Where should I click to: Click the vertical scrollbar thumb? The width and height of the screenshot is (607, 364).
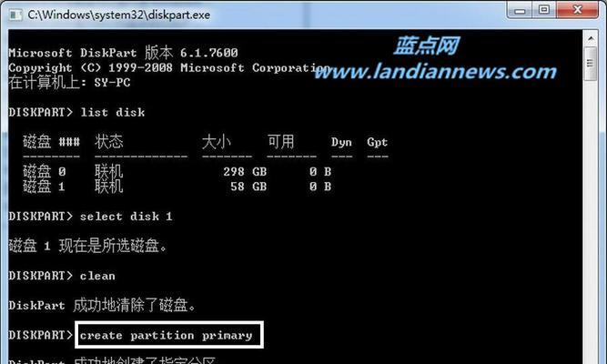(591, 64)
